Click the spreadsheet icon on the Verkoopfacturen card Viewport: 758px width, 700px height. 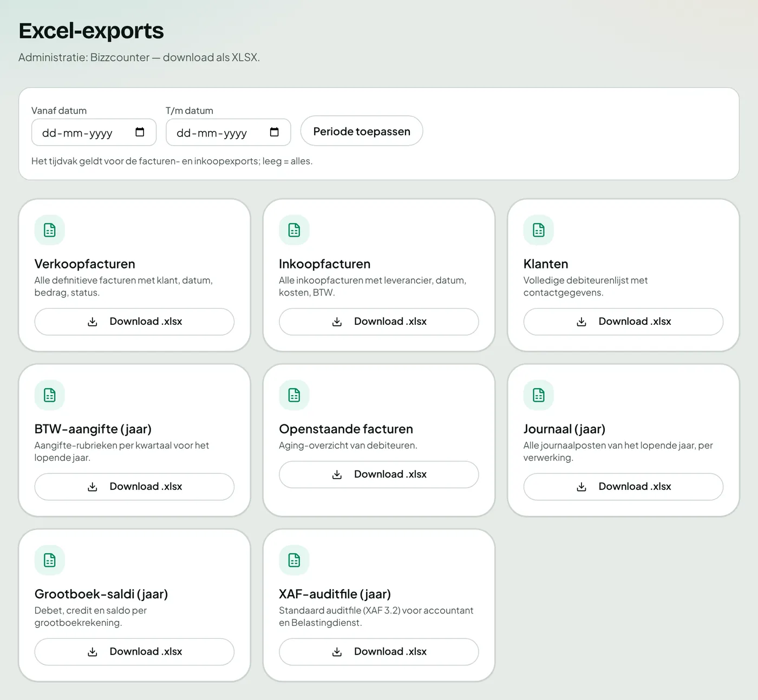pyautogui.click(x=50, y=230)
